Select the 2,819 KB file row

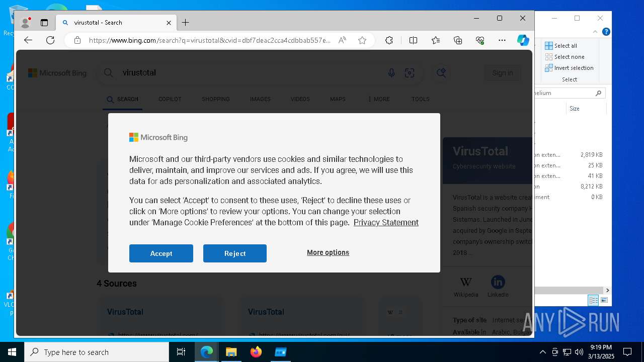[570, 155]
